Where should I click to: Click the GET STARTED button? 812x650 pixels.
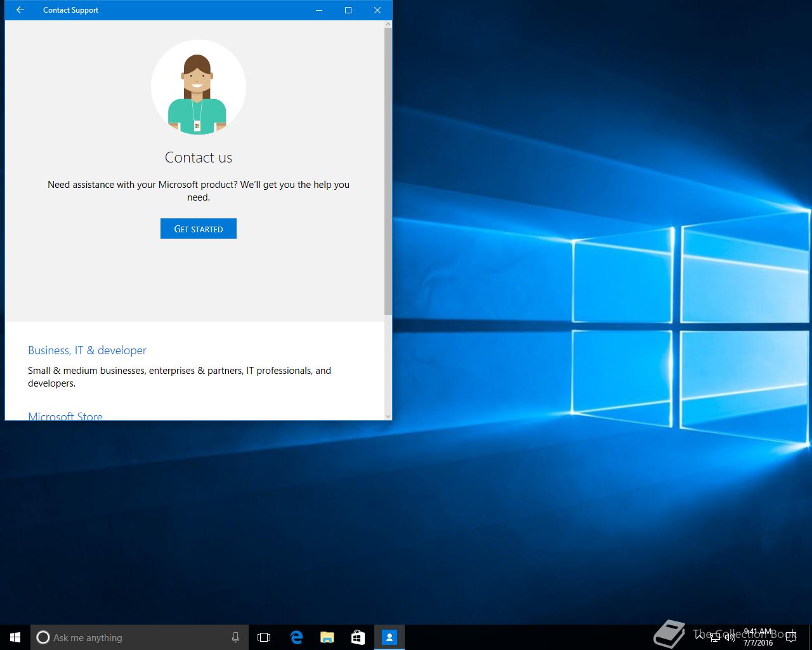click(x=199, y=229)
